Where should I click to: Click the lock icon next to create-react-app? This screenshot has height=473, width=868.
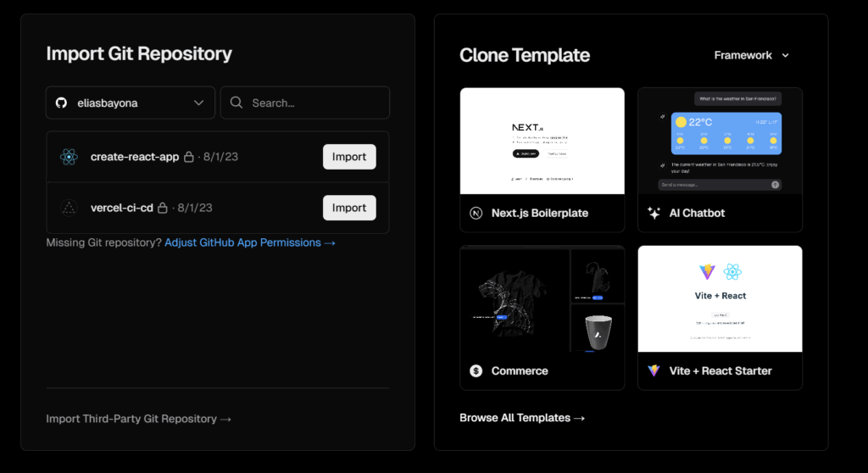tap(189, 157)
